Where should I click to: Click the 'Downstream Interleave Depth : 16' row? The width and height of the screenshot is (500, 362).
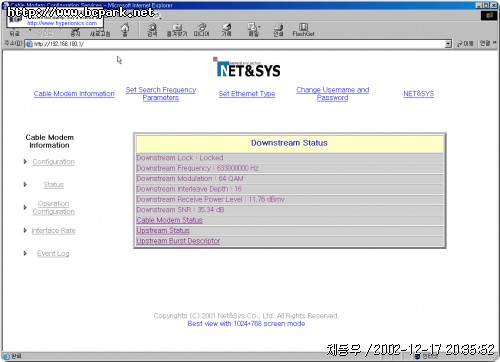[x=289, y=189]
